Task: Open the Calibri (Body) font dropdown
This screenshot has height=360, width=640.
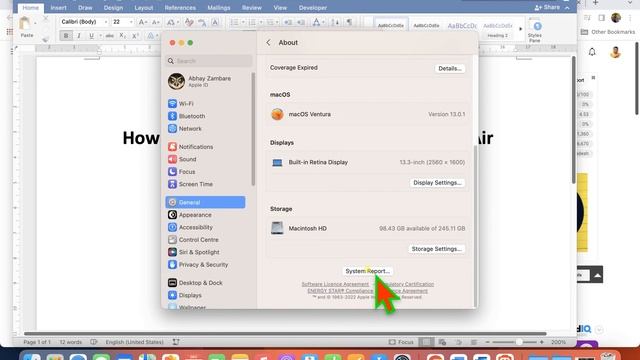Action: click(106, 22)
